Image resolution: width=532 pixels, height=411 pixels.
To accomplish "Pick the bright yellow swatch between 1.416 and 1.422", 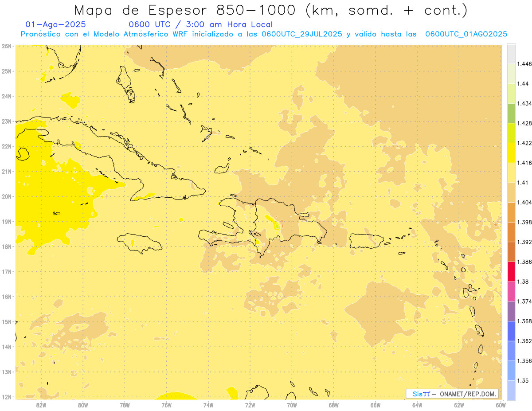I will click(511, 153).
